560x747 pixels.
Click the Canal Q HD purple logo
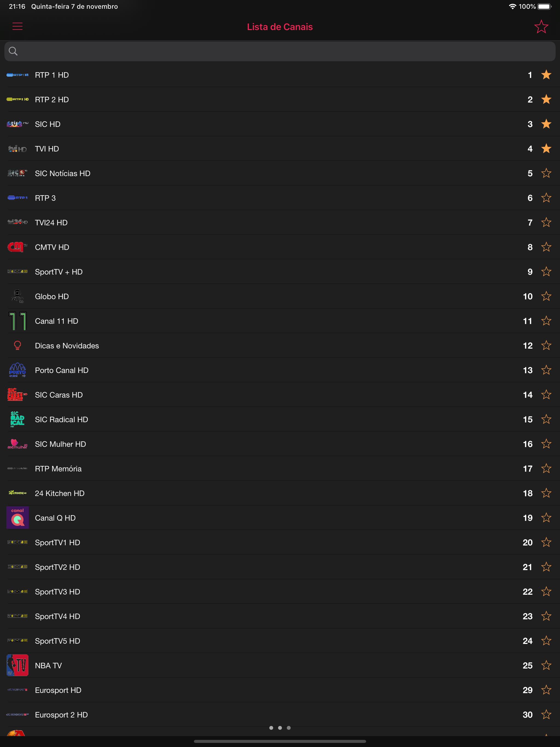coord(17,517)
